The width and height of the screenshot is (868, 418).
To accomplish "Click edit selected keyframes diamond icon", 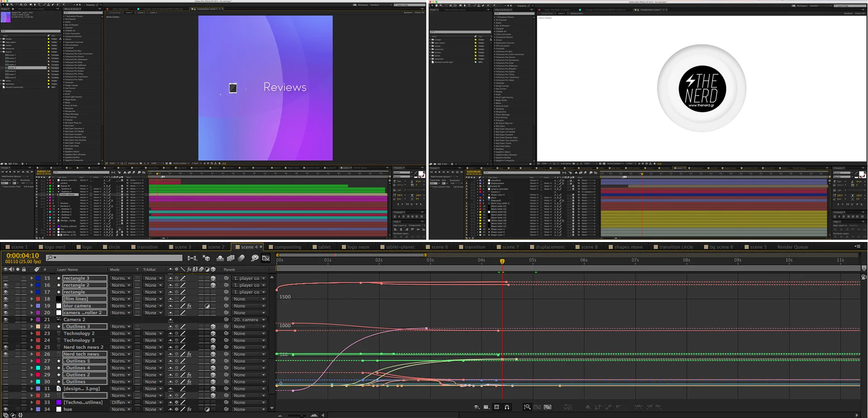I will (588, 407).
